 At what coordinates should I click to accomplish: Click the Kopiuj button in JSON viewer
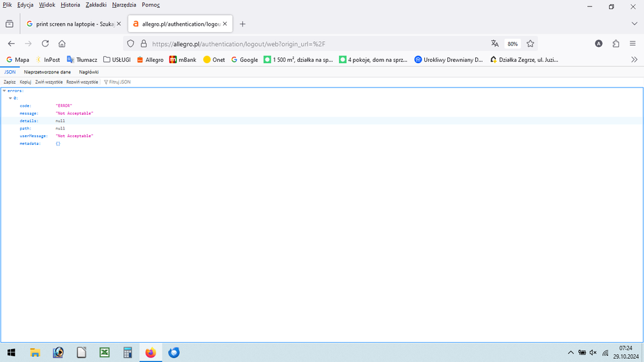25,82
